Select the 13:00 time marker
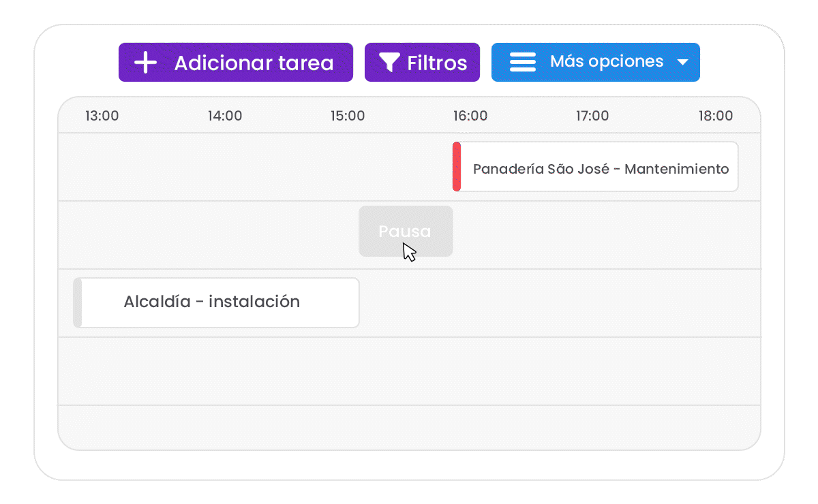The width and height of the screenshot is (818, 504). click(102, 116)
